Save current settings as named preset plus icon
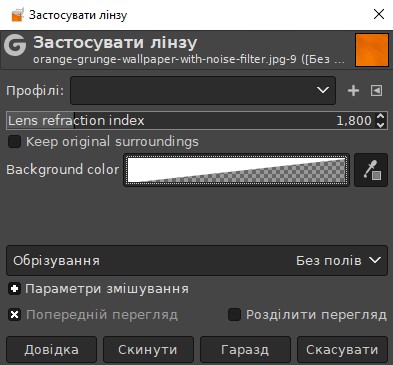This screenshot has height=365, width=393. (353, 90)
